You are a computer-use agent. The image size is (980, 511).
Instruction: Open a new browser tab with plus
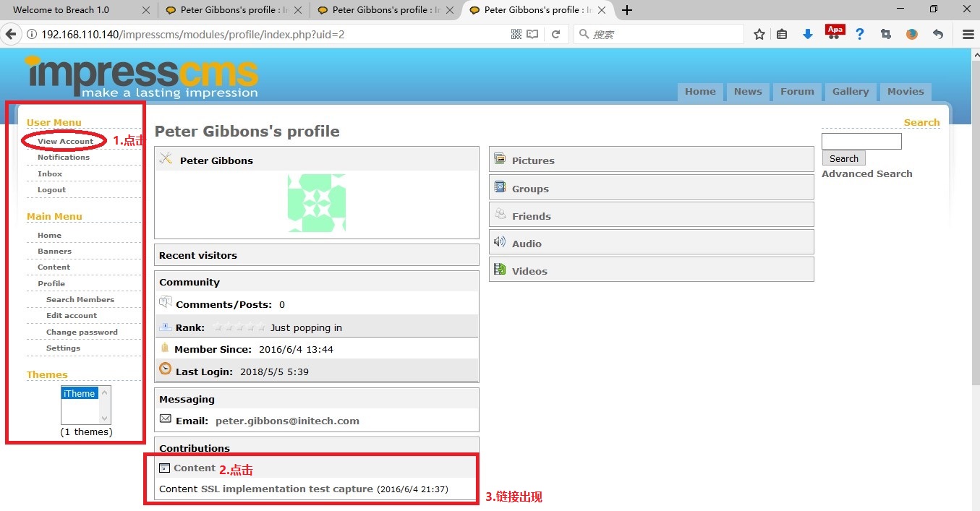[x=627, y=10]
